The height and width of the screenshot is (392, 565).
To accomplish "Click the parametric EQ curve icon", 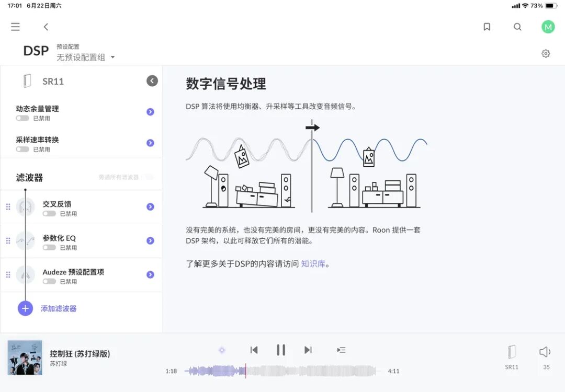I will point(26,241).
